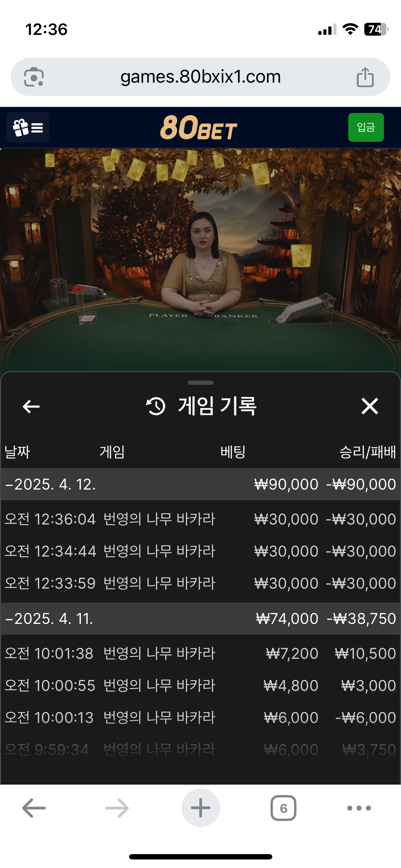
Task: Show the 6 open tabs switcher
Action: 283,808
